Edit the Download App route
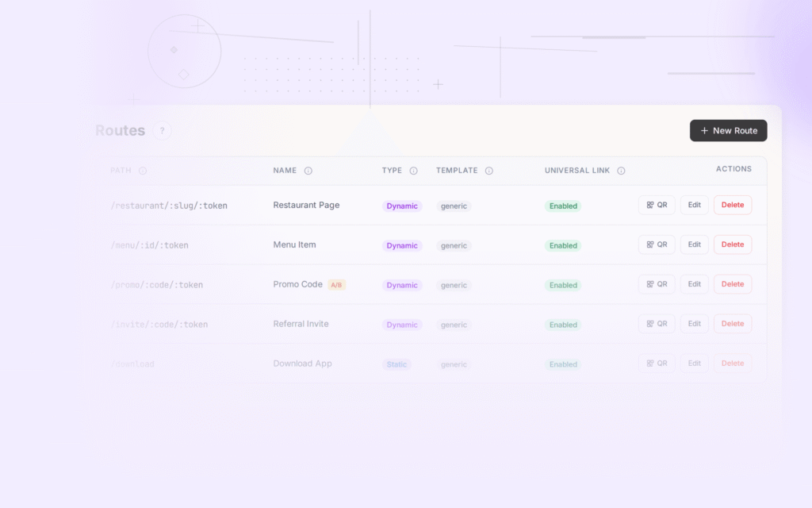Screen dimensions: 812x508 [x=694, y=363]
